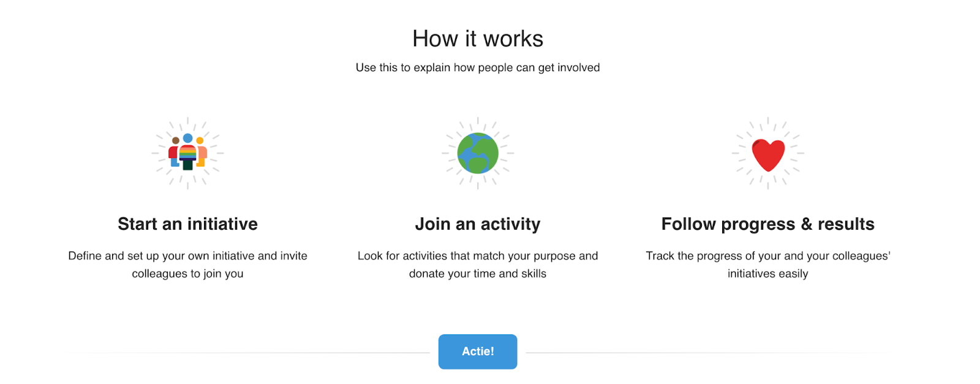This screenshot has height=384, width=980.
Task: Click the red heart icon
Action: point(768,153)
